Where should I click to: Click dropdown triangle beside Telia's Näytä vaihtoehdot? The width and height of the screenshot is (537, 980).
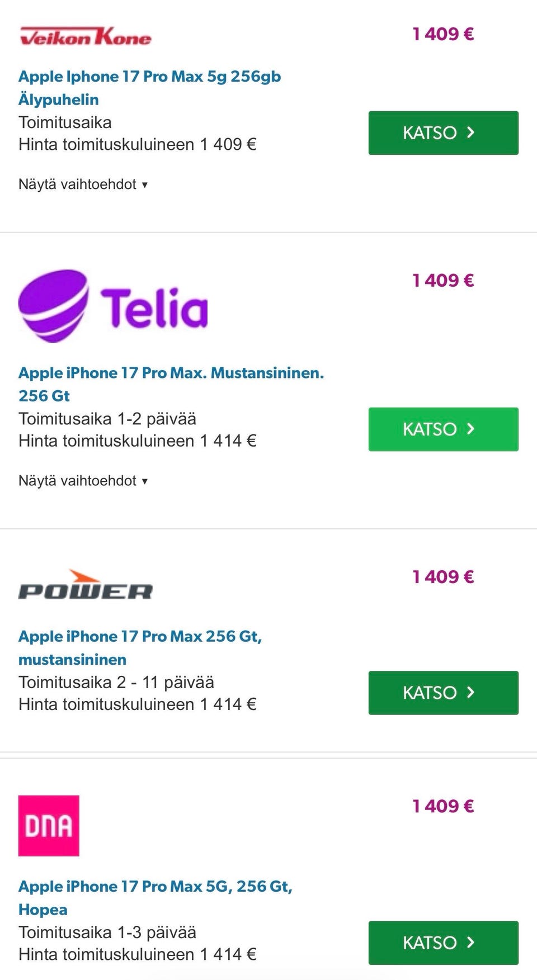145,481
